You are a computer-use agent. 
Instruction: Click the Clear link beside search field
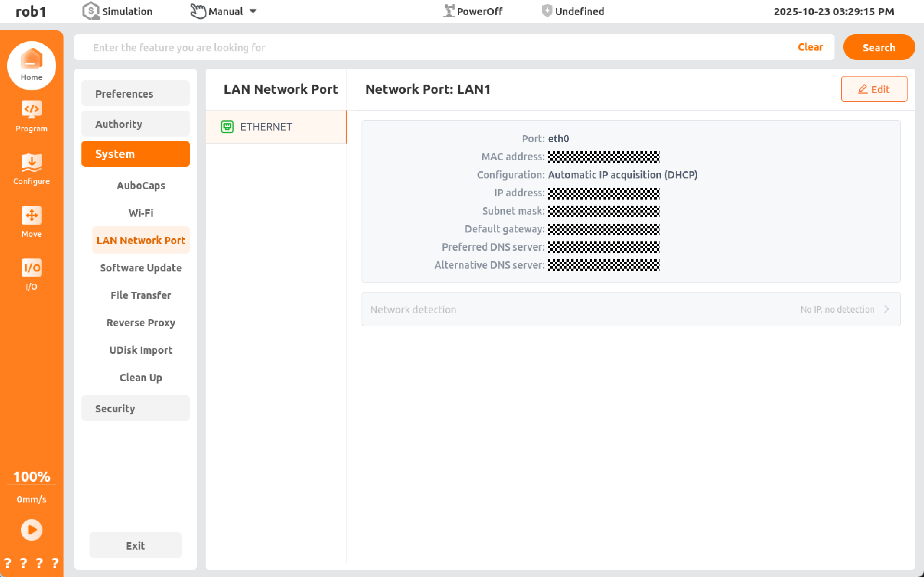click(x=810, y=47)
